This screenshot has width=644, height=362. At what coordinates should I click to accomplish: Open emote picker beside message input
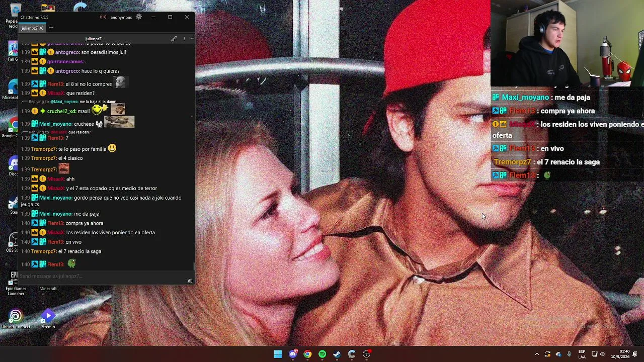pyautogui.click(x=190, y=281)
